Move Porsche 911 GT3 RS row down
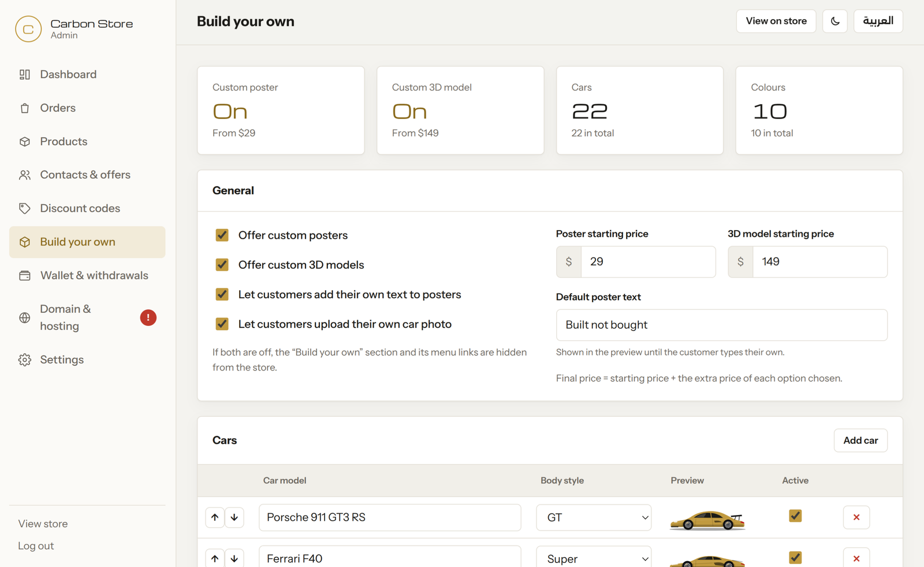This screenshot has height=567, width=924. [234, 517]
